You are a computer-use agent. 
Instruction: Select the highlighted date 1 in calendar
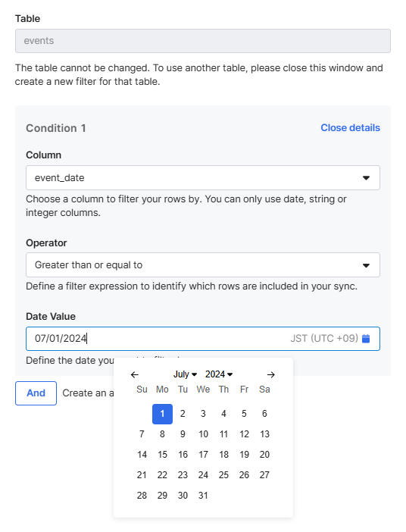162,414
